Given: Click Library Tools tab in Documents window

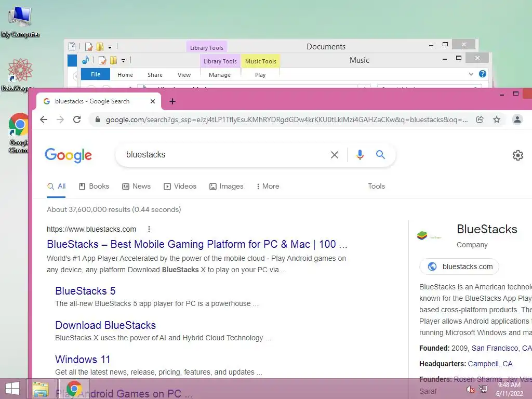Looking at the screenshot, I should 207,47.
